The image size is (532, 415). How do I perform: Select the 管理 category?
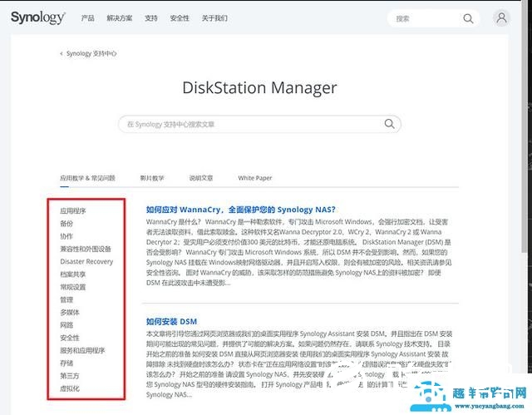click(x=66, y=299)
